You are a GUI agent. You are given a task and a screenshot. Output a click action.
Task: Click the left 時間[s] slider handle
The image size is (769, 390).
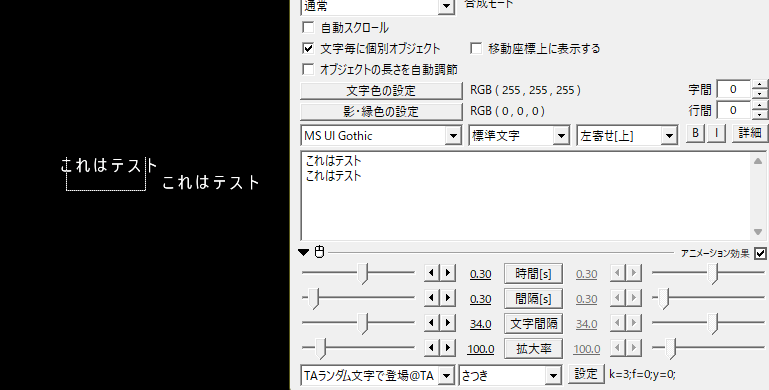(x=363, y=273)
